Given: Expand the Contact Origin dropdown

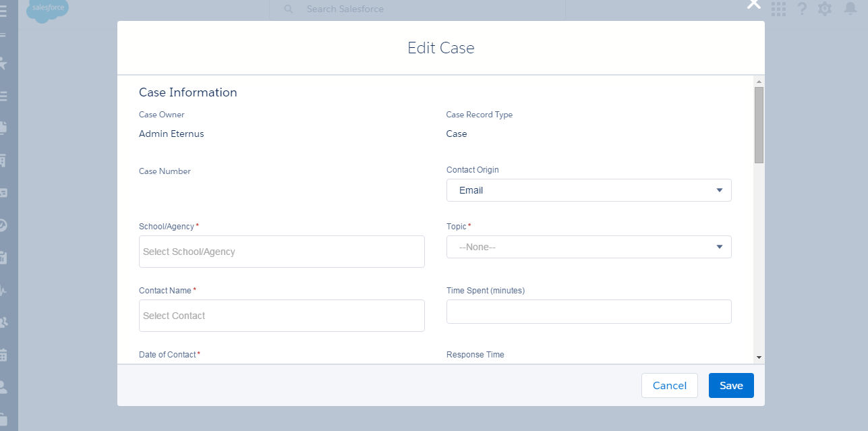Looking at the screenshot, I should coord(589,190).
